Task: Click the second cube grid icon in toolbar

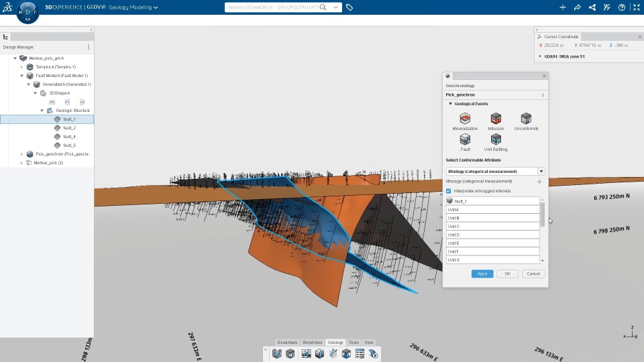Action: click(290, 354)
